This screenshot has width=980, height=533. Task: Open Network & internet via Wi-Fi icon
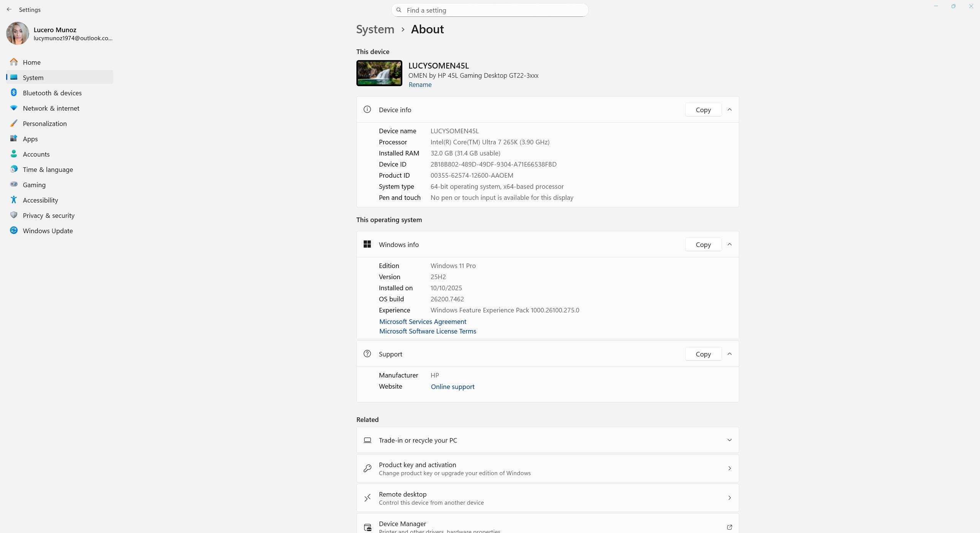14,108
